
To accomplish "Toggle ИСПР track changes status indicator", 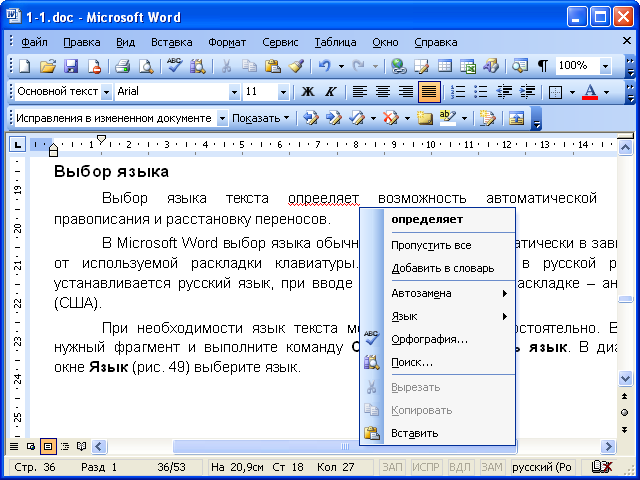I will pyautogui.click(x=425, y=467).
